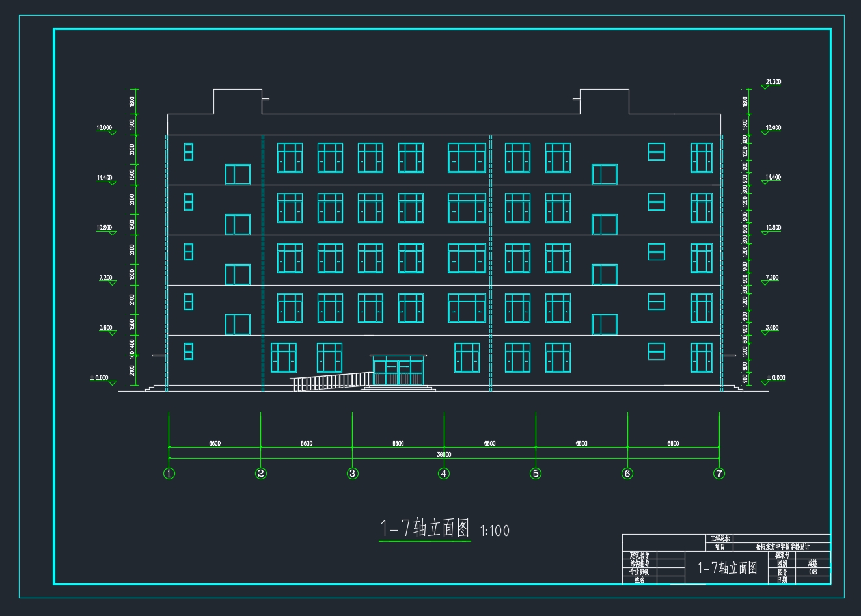Image resolution: width=861 pixels, height=616 pixels.
Task: Click the 项目 label in title block
Action: click(x=720, y=547)
